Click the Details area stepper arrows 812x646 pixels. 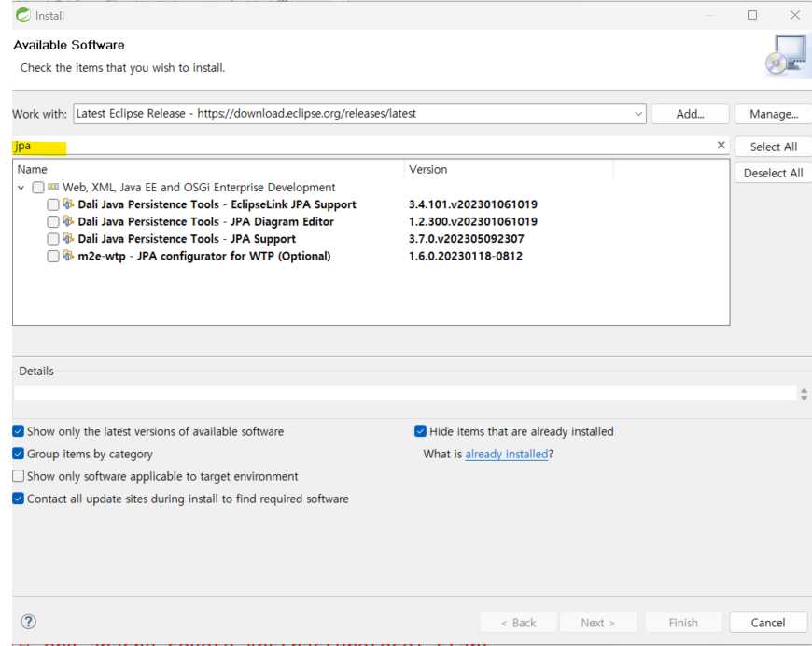click(804, 394)
